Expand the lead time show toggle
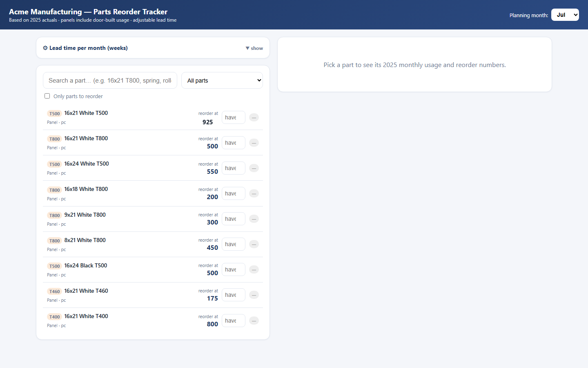588x368 pixels. tap(254, 48)
